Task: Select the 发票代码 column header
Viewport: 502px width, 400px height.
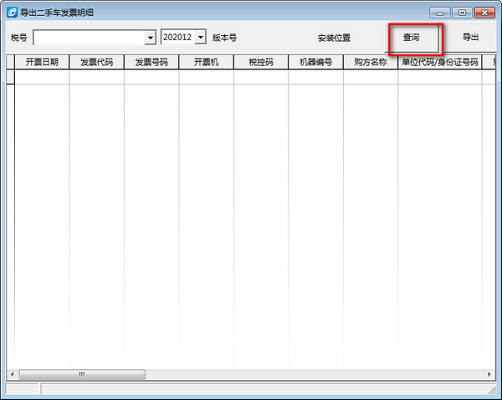Action: [97, 62]
